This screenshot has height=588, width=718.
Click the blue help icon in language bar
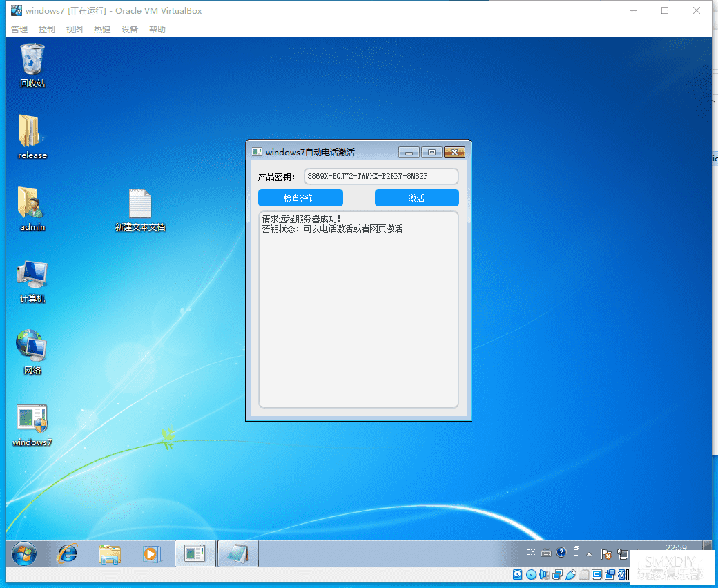tap(561, 552)
